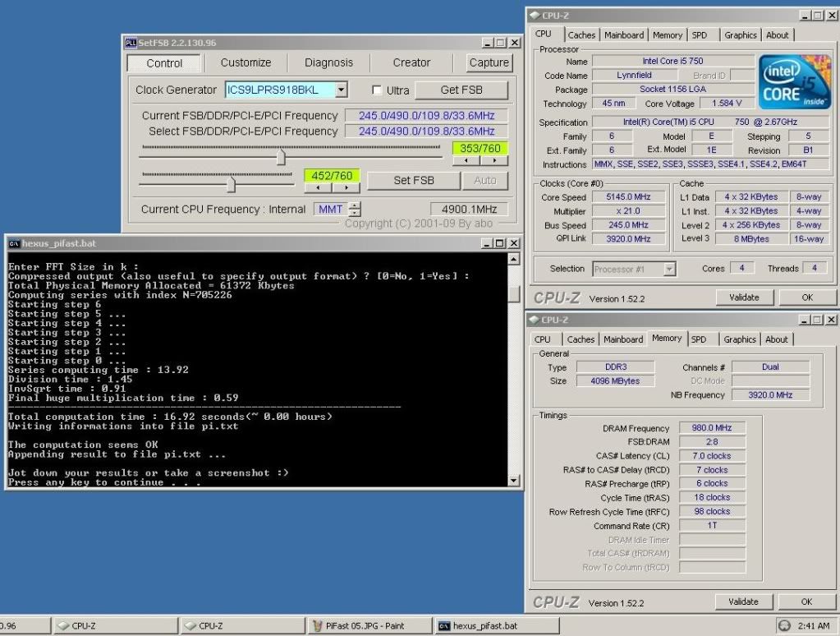
Task: Click the Multiplier value x 21.0
Action: tap(628, 210)
